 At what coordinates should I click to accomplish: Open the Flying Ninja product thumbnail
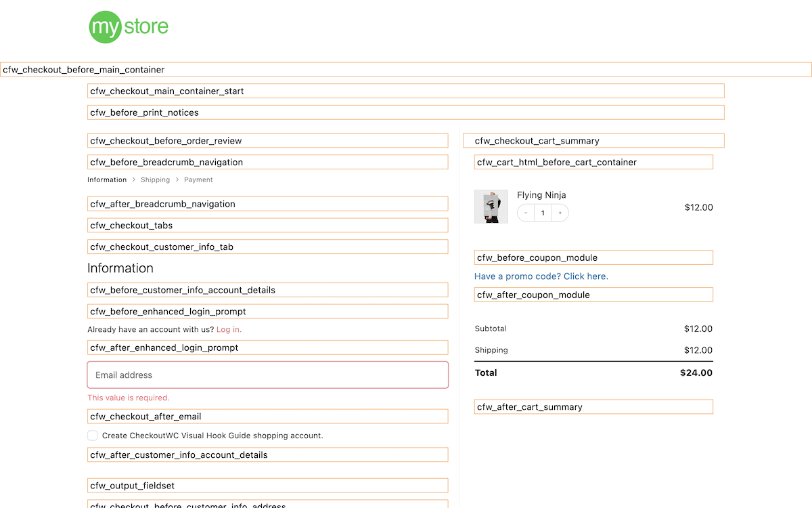coord(491,207)
